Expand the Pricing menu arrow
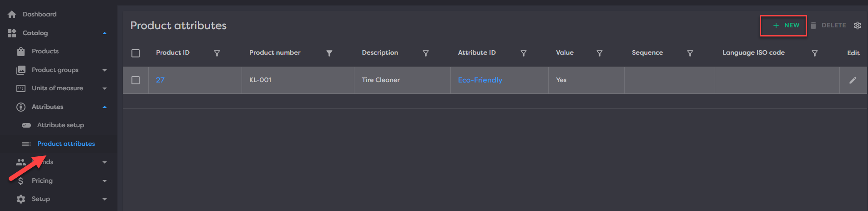 (105, 181)
